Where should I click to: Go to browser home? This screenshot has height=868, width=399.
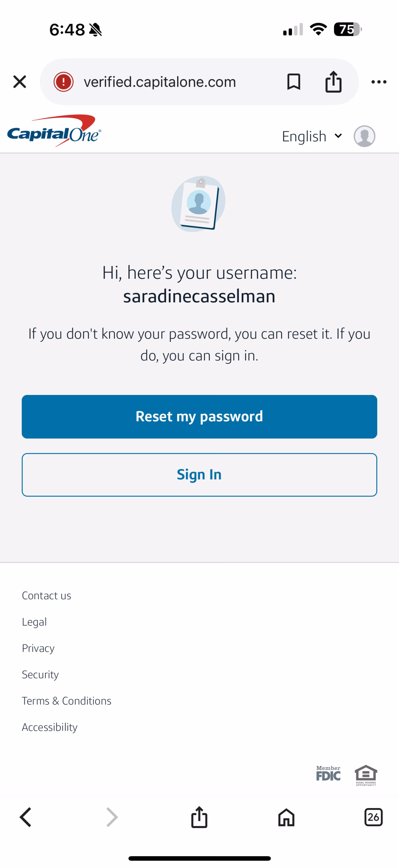coord(286,817)
